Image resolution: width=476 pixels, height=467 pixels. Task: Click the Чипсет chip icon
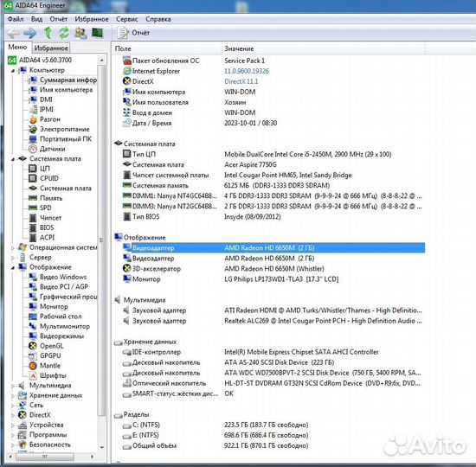[x=33, y=218]
